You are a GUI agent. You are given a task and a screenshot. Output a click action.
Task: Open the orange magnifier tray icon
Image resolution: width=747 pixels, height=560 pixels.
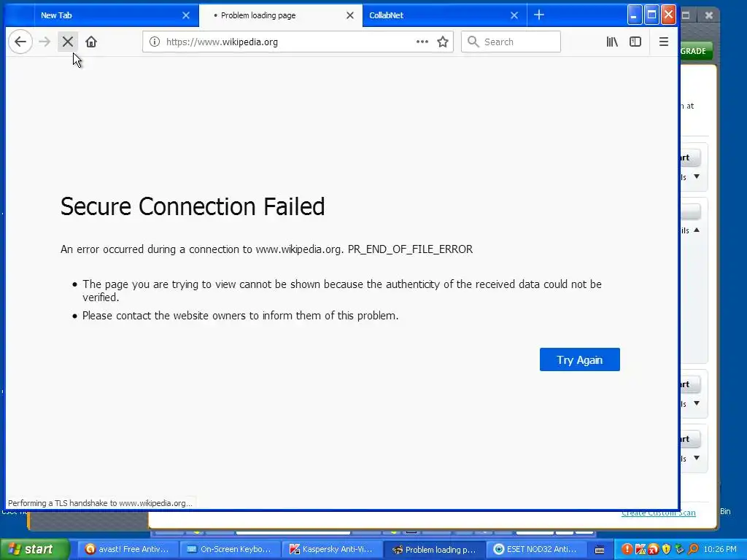[x=693, y=550]
